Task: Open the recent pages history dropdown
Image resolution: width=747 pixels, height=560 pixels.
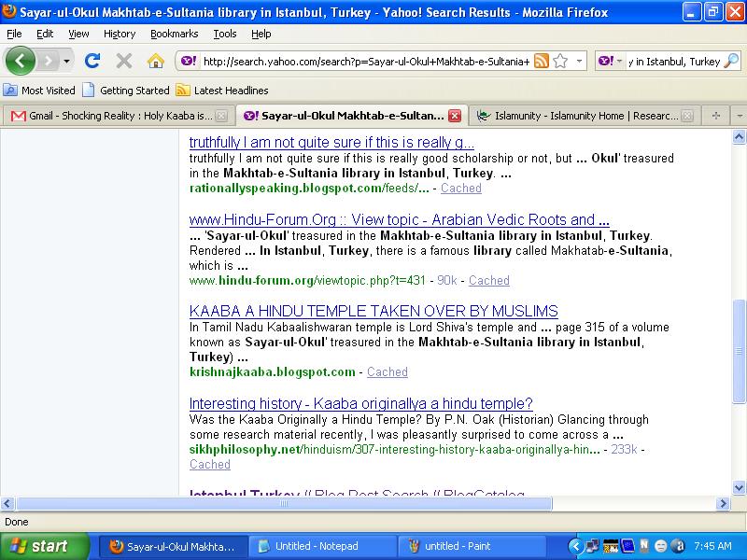Action: (66, 61)
